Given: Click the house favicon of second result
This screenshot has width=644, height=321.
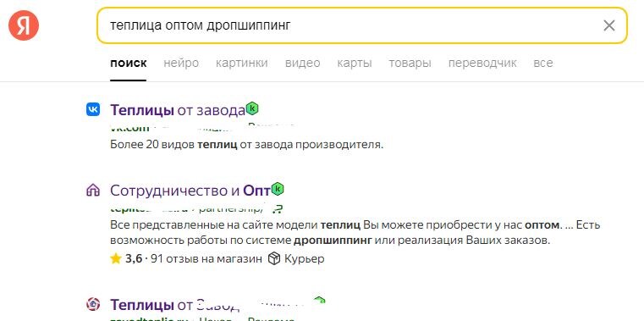Looking at the screenshot, I should pyautogui.click(x=93, y=190).
